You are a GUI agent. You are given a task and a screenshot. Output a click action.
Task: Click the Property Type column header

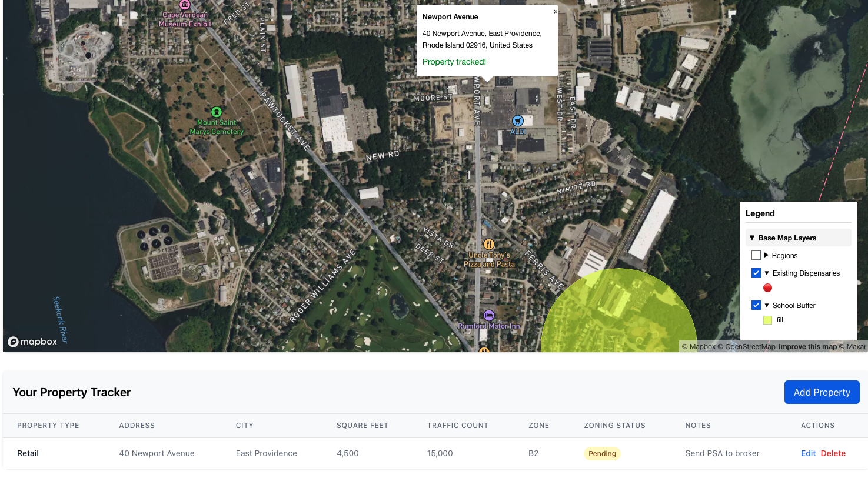[x=48, y=426]
